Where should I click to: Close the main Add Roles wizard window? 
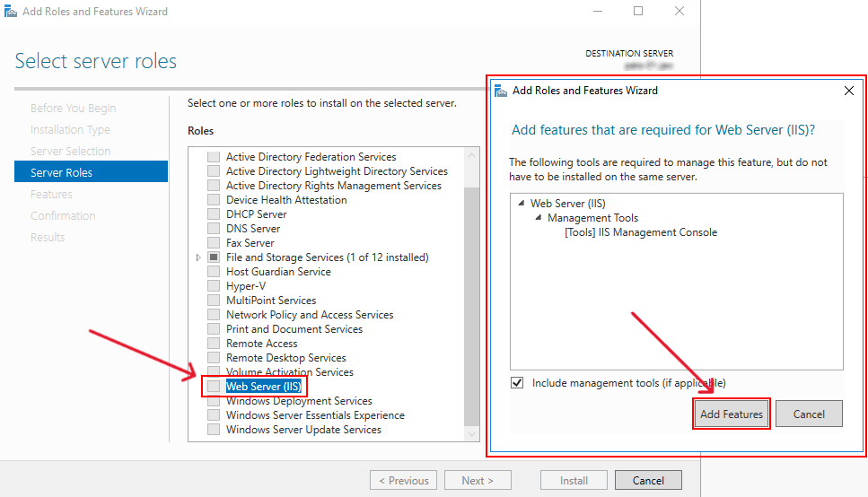coord(679,11)
